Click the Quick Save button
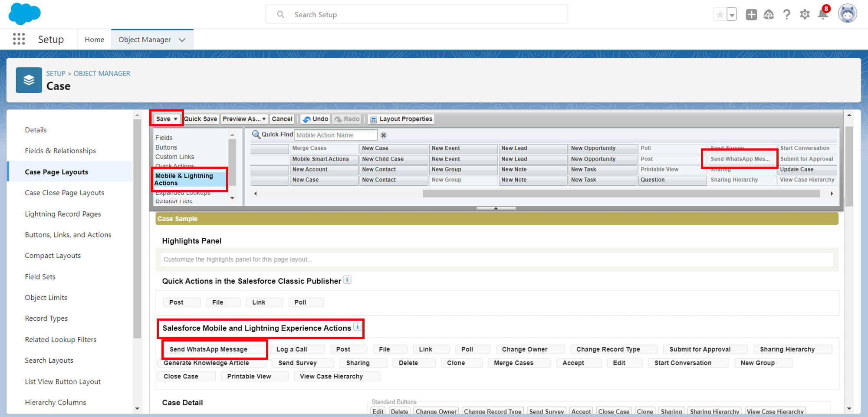Screen dimensions: 868x417 [x=201, y=119]
